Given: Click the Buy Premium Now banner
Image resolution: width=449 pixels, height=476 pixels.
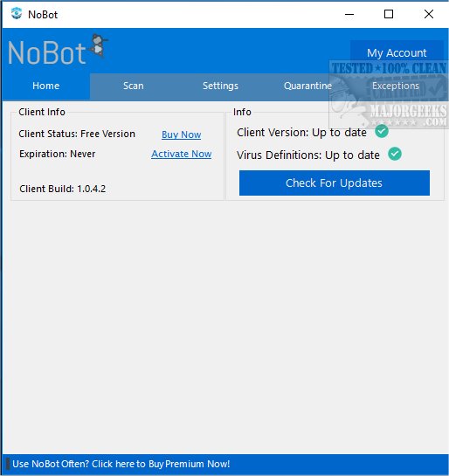Looking at the screenshot, I should tap(121, 464).
